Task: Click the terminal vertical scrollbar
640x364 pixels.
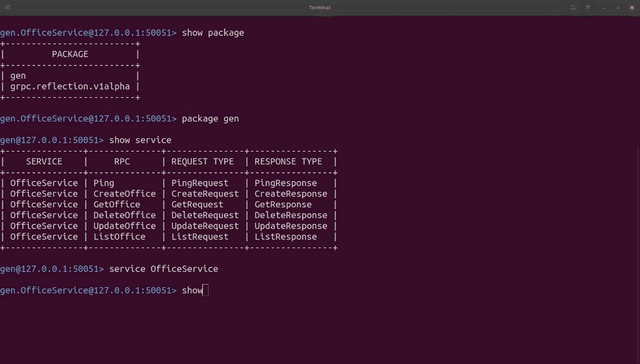Action: [637, 192]
